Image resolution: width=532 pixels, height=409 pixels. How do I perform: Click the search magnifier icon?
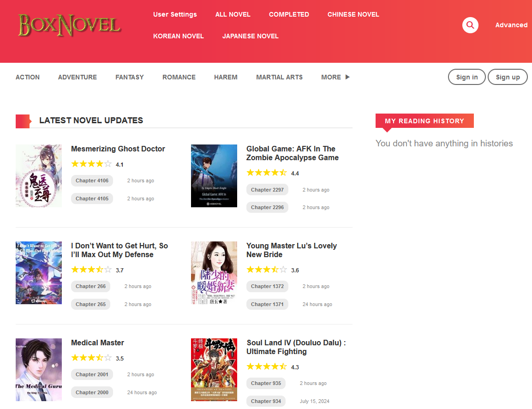click(470, 25)
